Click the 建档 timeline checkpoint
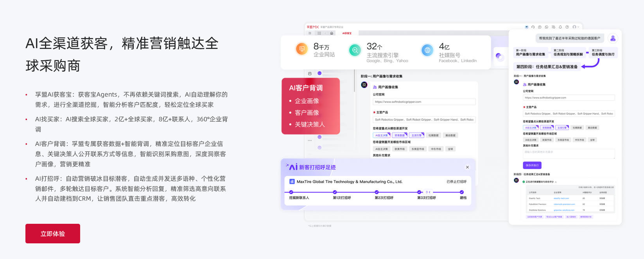The height and width of the screenshot is (259, 644). [x=462, y=192]
